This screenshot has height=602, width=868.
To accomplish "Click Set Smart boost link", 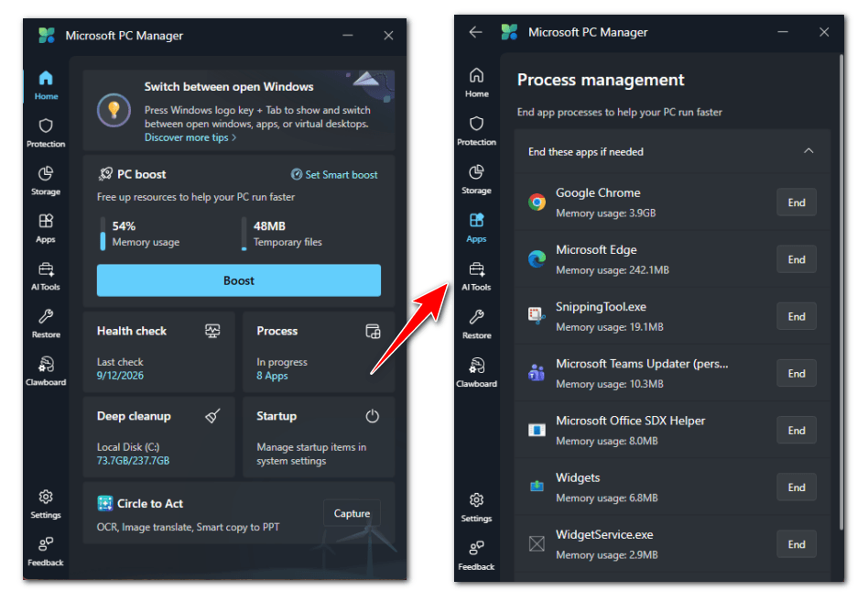I will point(334,174).
